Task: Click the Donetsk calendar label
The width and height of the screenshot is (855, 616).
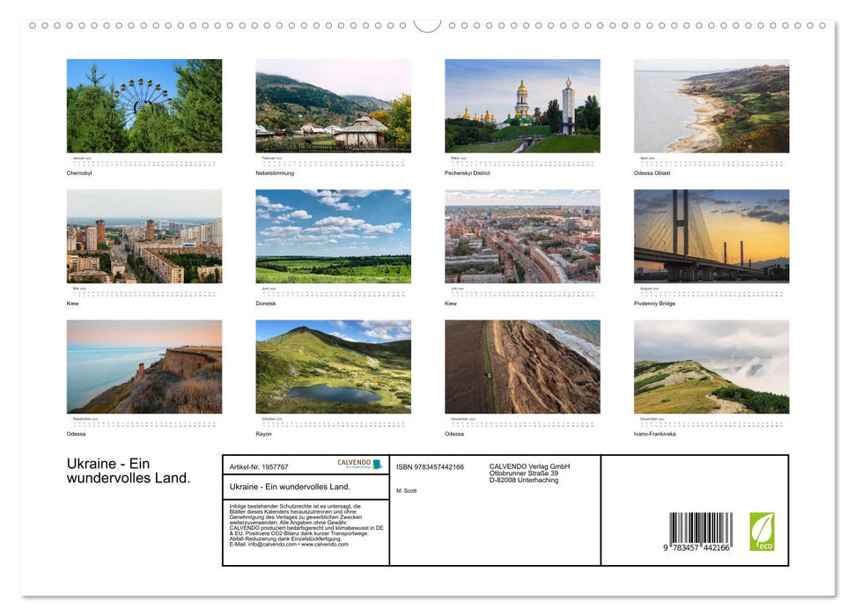Action: 265,303
